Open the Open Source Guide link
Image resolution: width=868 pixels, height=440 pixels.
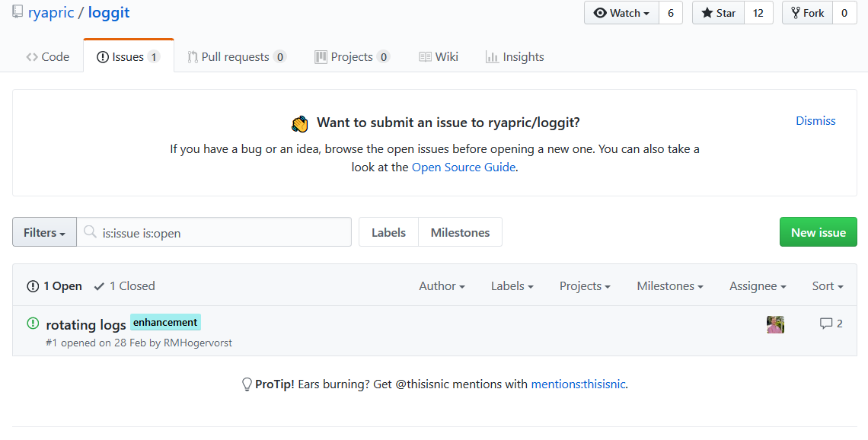click(463, 167)
